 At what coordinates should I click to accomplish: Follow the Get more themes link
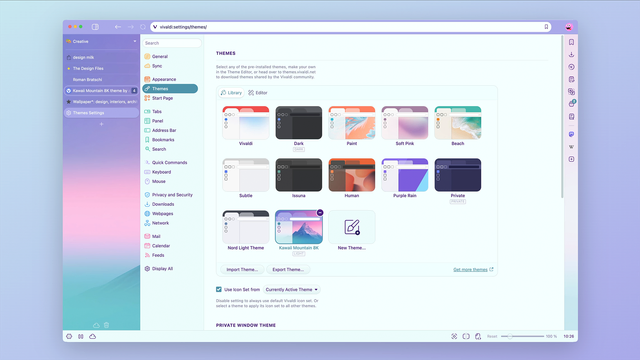[x=473, y=269]
